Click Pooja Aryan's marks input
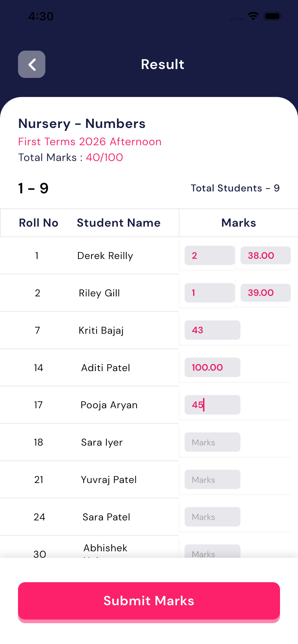The image size is (298, 644). click(x=212, y=404)
